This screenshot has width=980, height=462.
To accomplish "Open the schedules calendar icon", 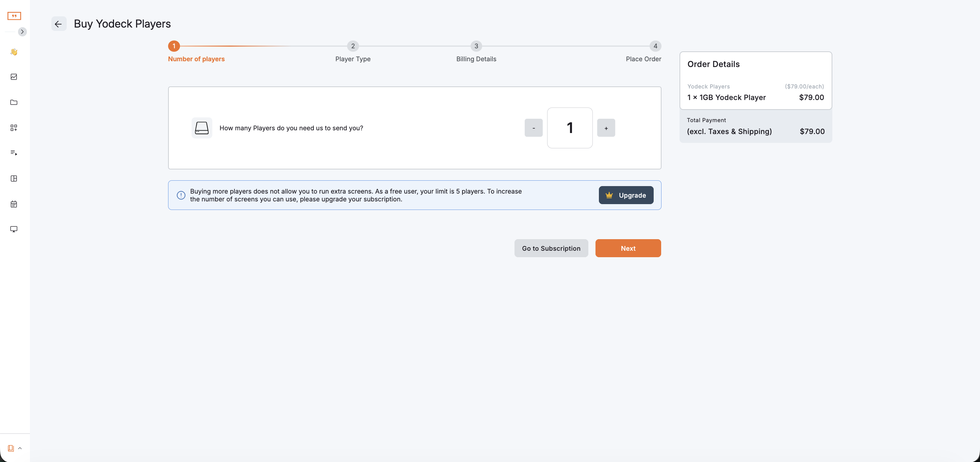I will click(x=14, y=204).
